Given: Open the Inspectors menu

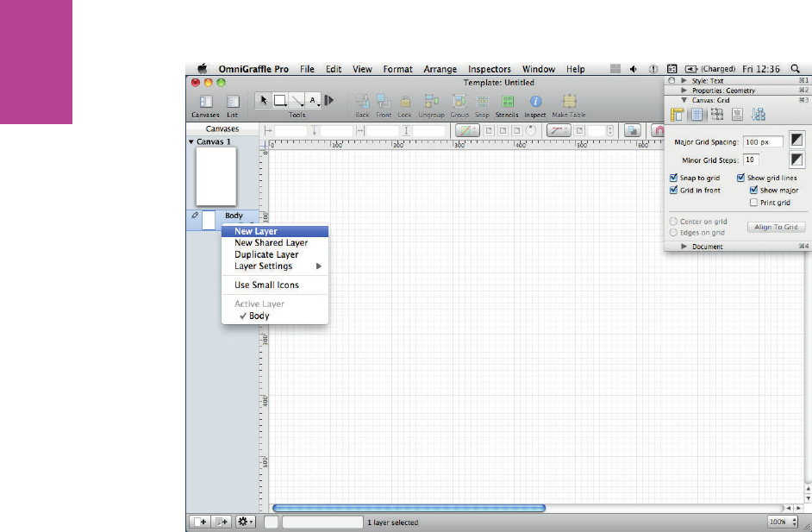Looking at the screenshot, I should [x=490, y=69].
